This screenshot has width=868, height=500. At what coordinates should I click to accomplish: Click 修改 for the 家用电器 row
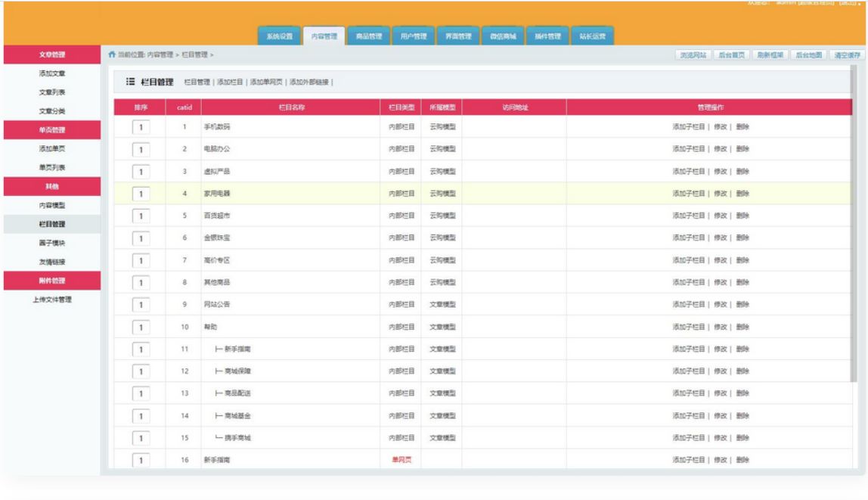point(720,194)
